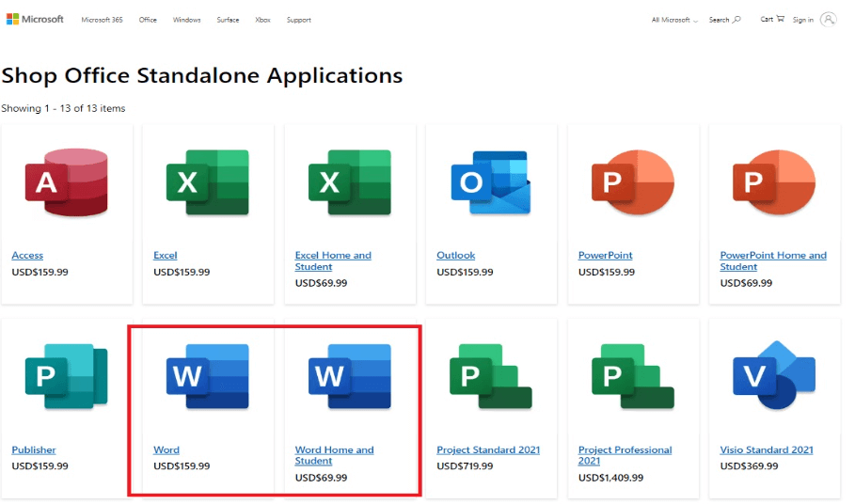855x504 pixels.
Task: Open the PowerPoint product link
Action: (605, 255)
